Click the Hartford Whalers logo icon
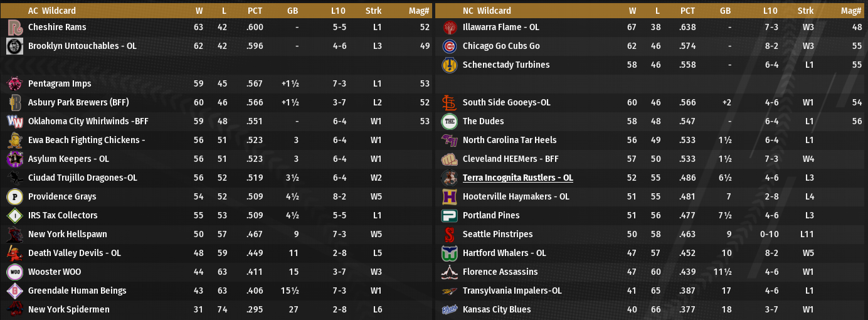This screenshot has height=320, width=868. point(449,253)
